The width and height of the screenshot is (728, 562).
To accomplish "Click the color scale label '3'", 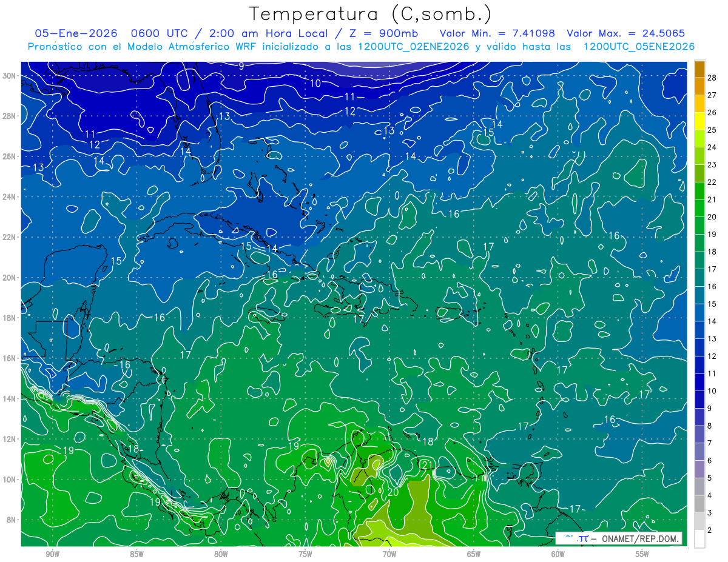I will pos(710,513).
